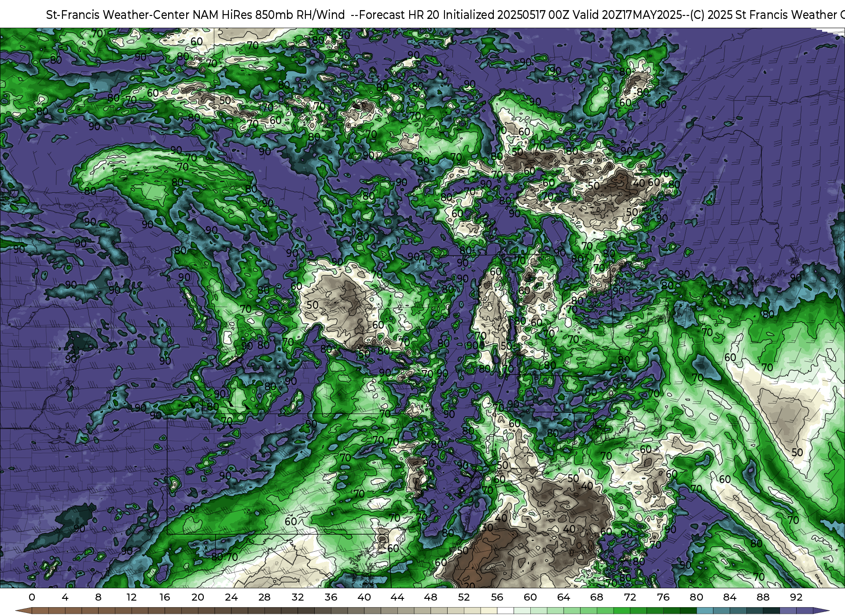Click the colorbar tick label "52"
This screenshot has height=616, width=845.
click(x=464, y=597)
